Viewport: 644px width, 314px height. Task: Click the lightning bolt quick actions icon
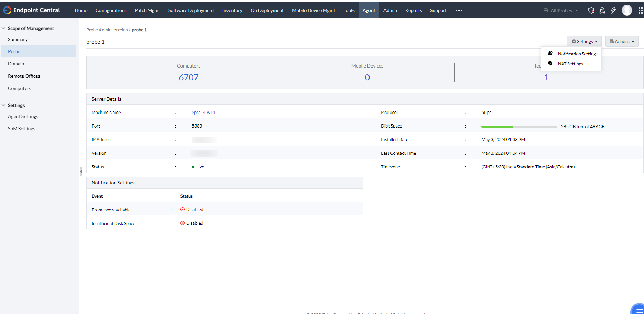click(613, 10)
